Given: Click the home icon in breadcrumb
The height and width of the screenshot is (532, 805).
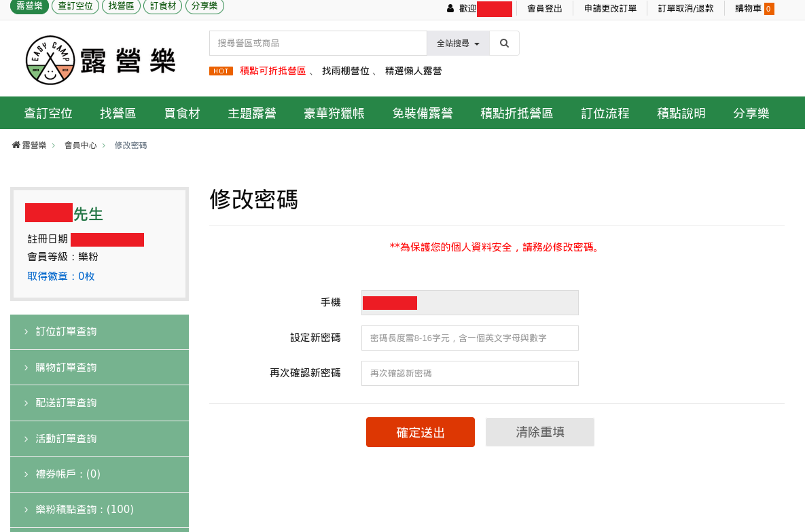Looking at the screenshot, I should click(x=16, y=145).
